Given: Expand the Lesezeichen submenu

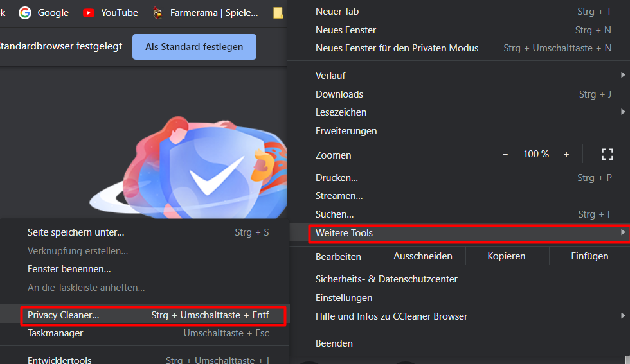Looking at the screenshot, I should tap(460, 112).
